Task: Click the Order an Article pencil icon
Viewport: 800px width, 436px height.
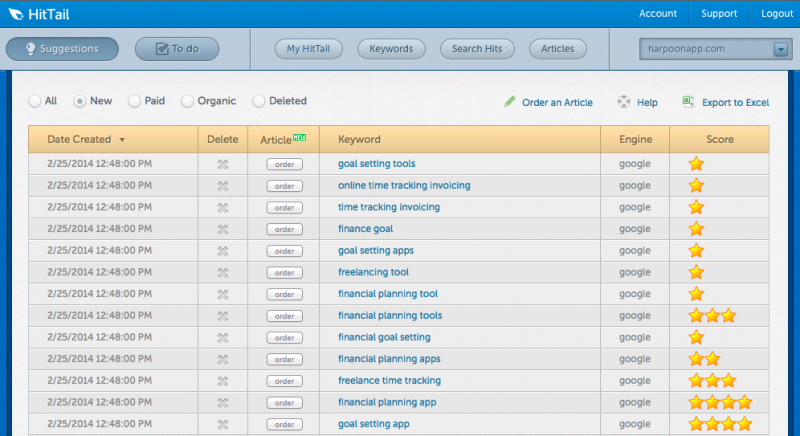Action: [510, 101]
